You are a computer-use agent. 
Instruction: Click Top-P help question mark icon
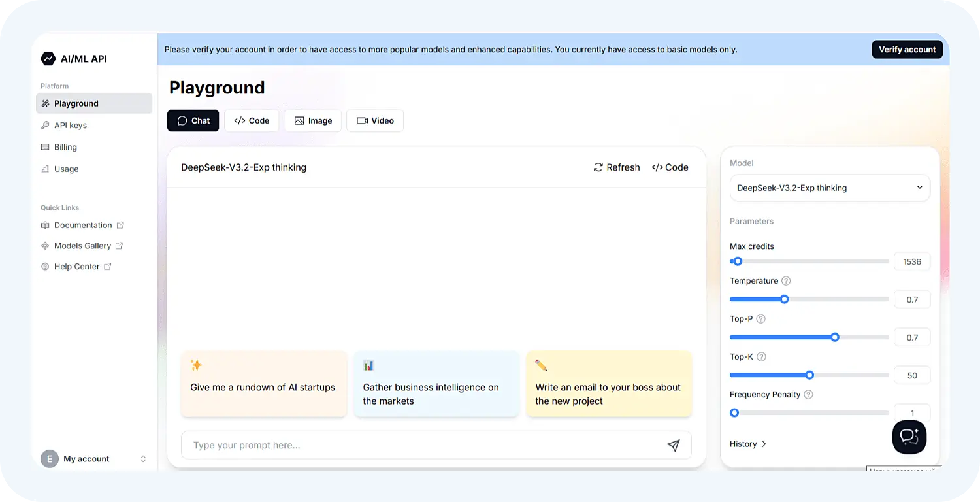[x=760, y=319]
